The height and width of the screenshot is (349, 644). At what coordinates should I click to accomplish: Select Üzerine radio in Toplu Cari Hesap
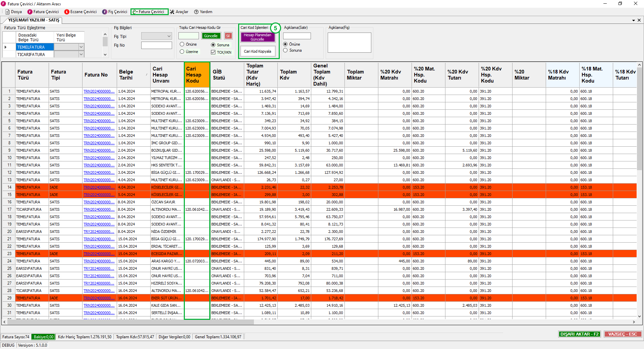pyautogui.click(x=182, y=52)
